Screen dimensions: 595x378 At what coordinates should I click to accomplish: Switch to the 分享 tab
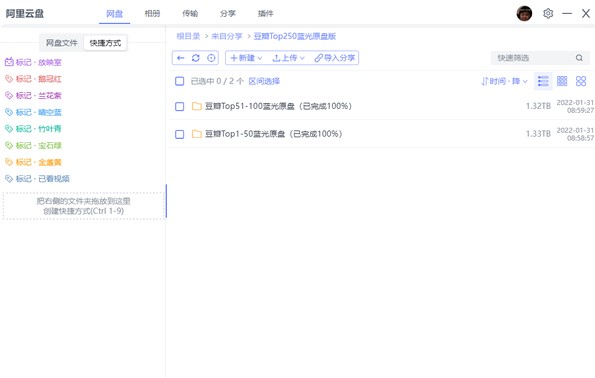(228, 14)
